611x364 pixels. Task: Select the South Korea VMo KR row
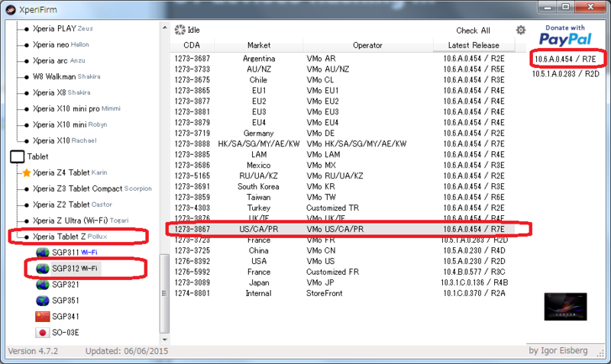click(342, 186)
